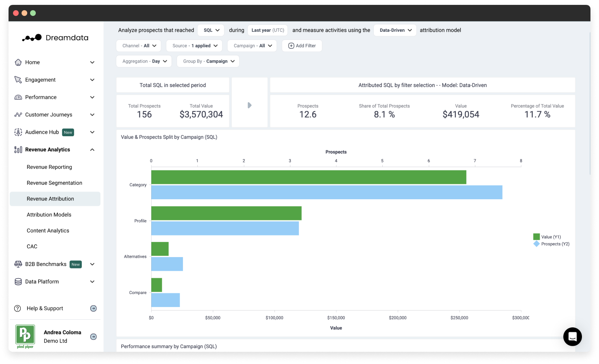
Task: Go to Revenue Reporting
Action: tap(49, 167)
